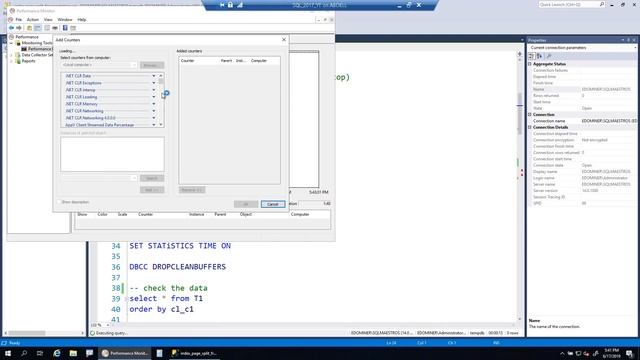Close the Add Counters dialog
Screen dimensions: 640x360
click(x=284, y=40)
